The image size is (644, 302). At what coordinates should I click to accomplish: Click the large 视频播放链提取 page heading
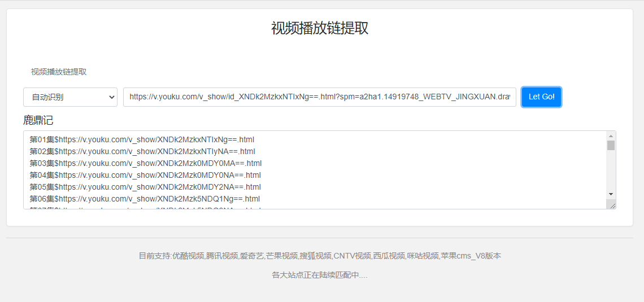click(320, 28)
